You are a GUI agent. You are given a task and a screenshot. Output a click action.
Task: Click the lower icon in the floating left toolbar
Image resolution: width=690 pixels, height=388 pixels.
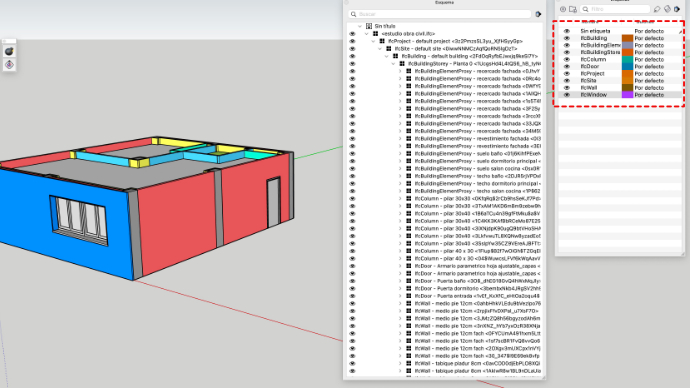[x=9, y=65]
